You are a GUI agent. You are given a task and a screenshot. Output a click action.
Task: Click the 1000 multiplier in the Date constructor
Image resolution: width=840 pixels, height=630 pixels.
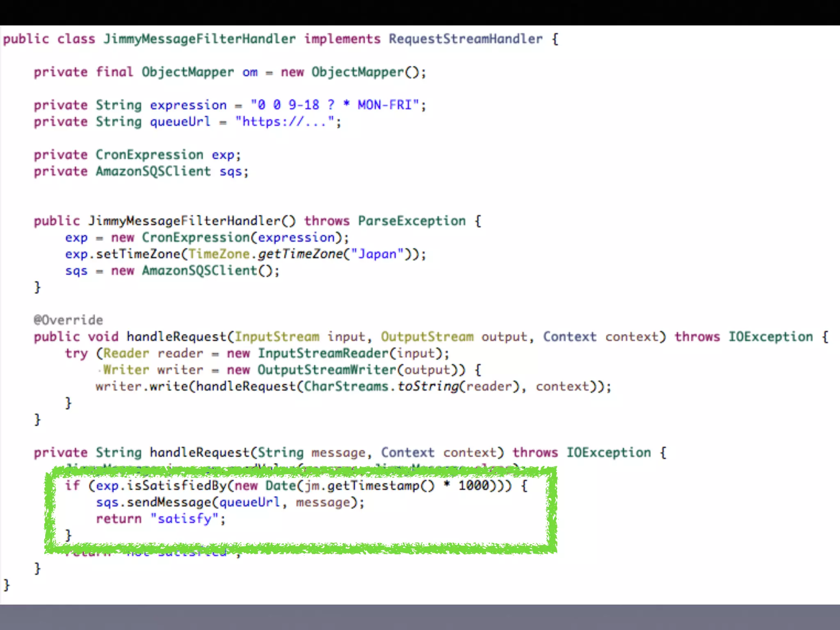[474, 486]
